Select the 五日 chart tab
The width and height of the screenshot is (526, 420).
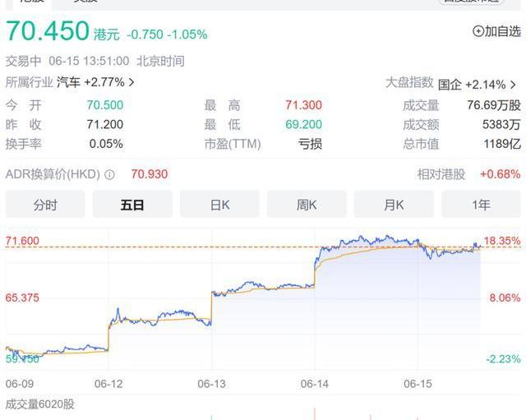132,205
